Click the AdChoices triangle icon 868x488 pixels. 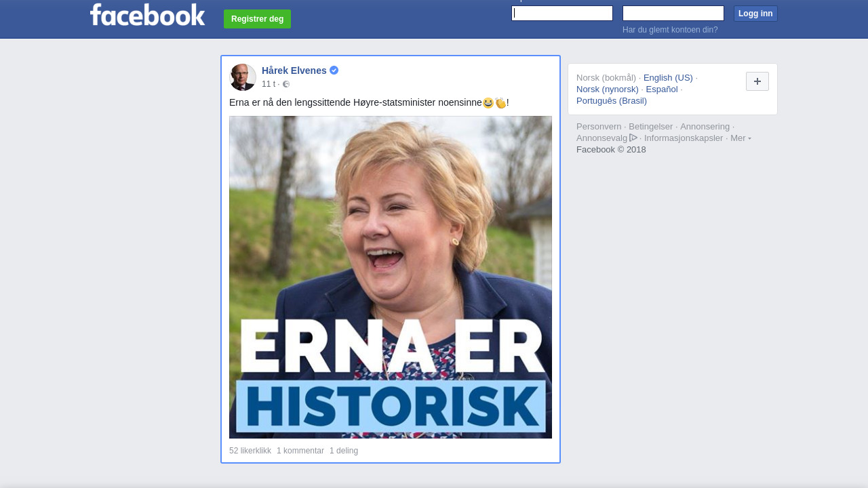tap(633, 138)
